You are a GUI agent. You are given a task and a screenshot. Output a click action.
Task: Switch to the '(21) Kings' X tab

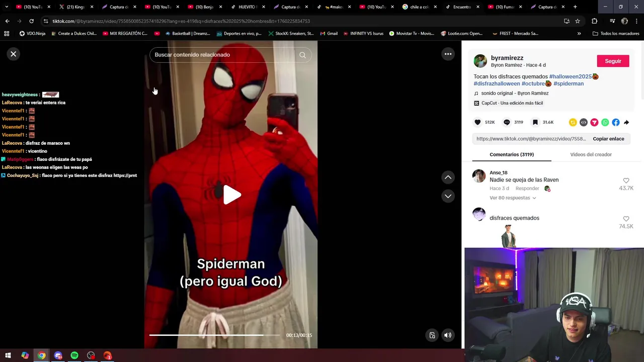pos(75,7)
